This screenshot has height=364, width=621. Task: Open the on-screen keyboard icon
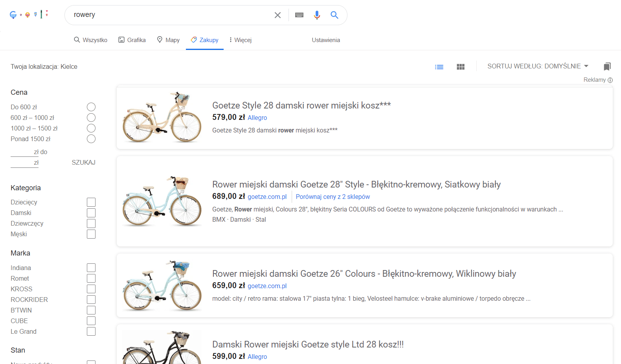(299, 15)
